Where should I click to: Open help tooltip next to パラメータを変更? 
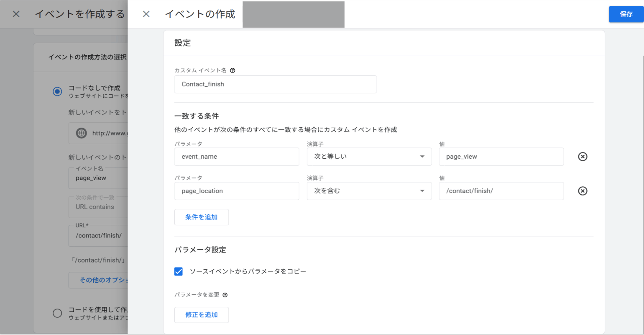pos(225,294)
